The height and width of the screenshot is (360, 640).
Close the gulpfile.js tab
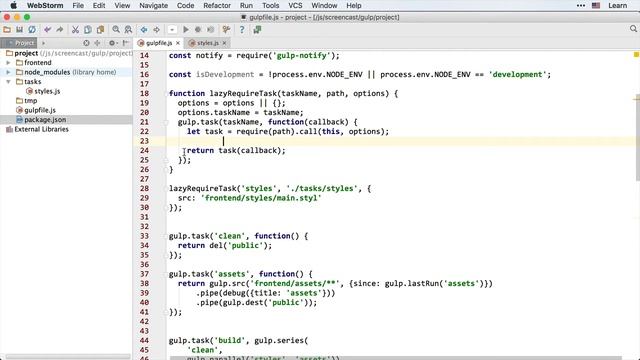178,43
